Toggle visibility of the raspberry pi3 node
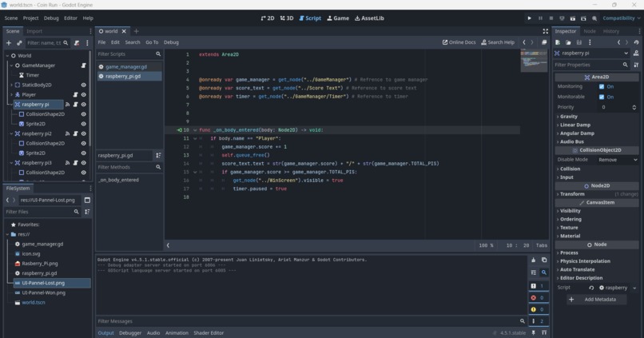The height and width of the screenshot is (338, 644). point(83,163)
